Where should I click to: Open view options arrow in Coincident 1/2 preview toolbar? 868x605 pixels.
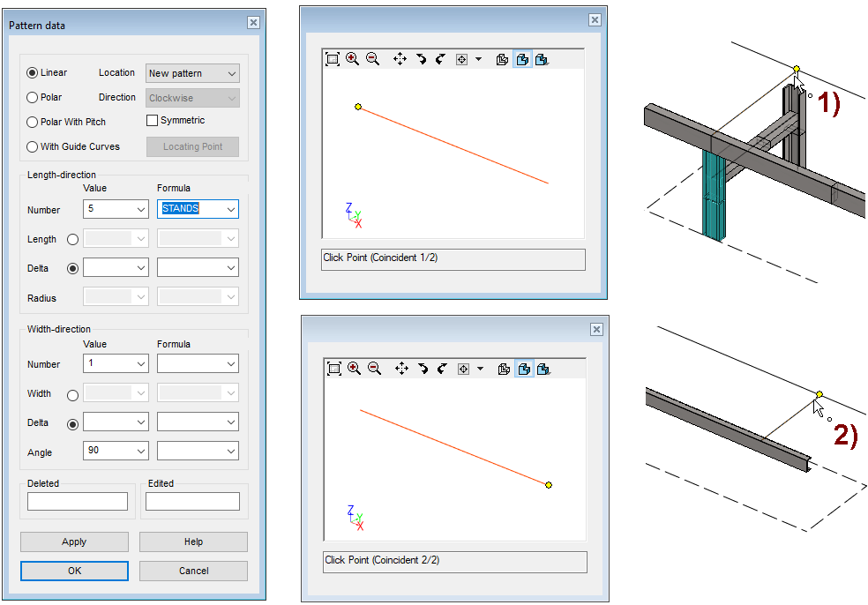pos(478,59)
